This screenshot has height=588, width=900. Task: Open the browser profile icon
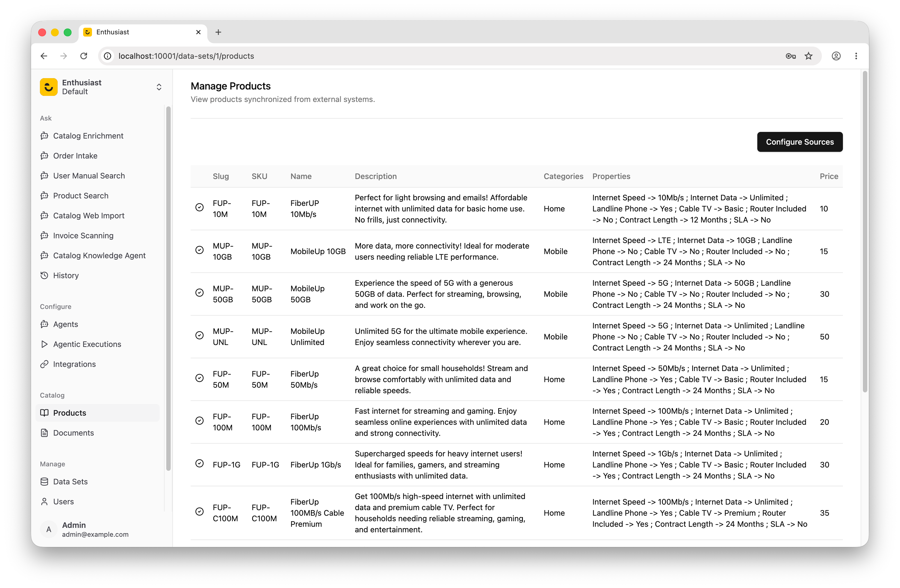point(836,56)
